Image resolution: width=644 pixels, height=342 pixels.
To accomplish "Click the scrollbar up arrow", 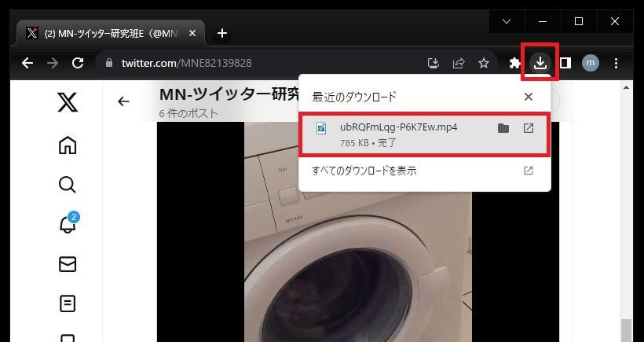I will (626, 87).
